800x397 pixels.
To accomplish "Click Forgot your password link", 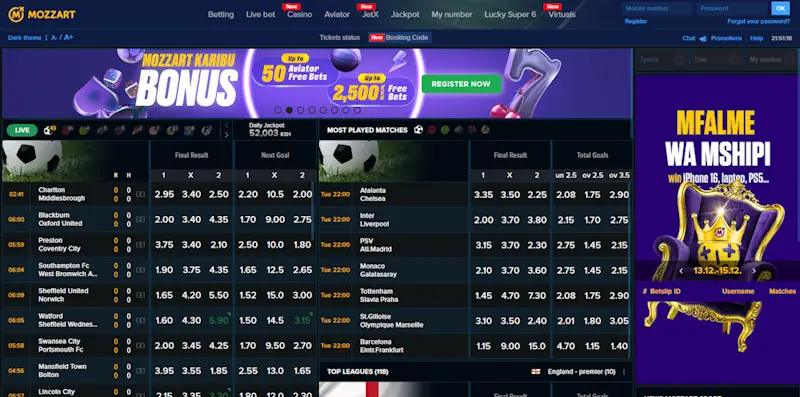I will (759, 21).
